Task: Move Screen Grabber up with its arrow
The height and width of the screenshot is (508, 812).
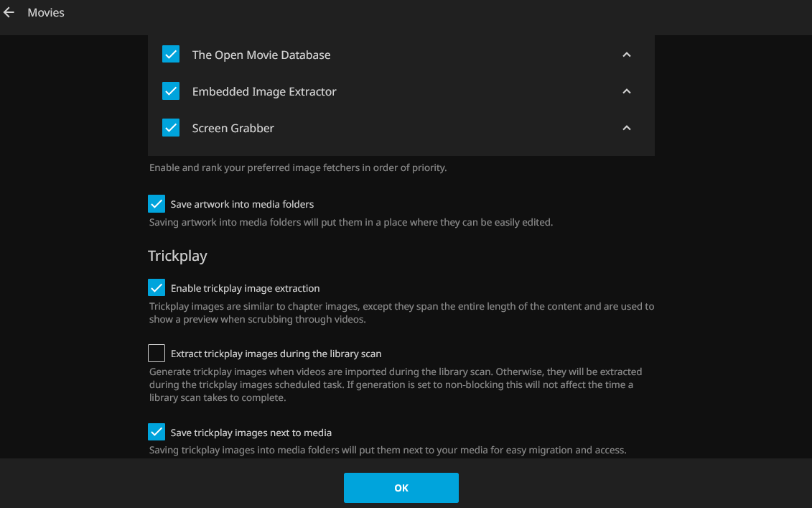Action: coord(626,128)
